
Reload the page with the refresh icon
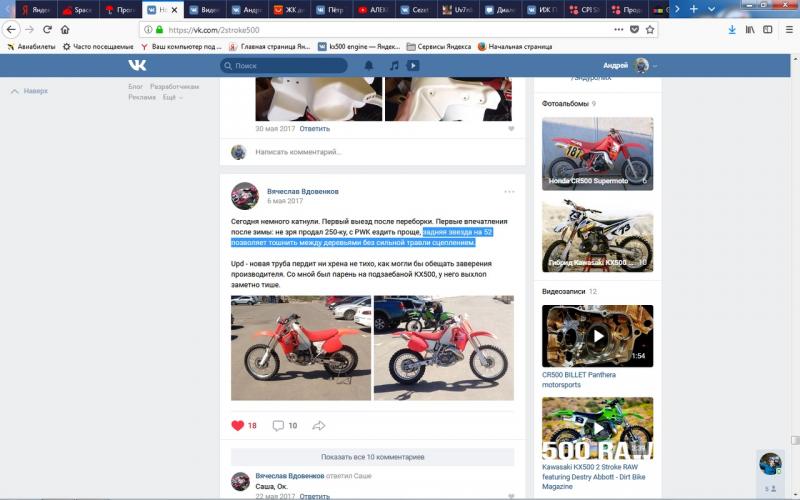[47, 30]
